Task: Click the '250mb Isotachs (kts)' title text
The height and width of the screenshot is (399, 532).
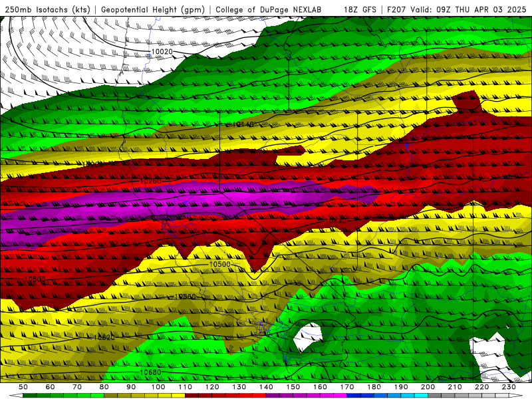Action: 47,9
